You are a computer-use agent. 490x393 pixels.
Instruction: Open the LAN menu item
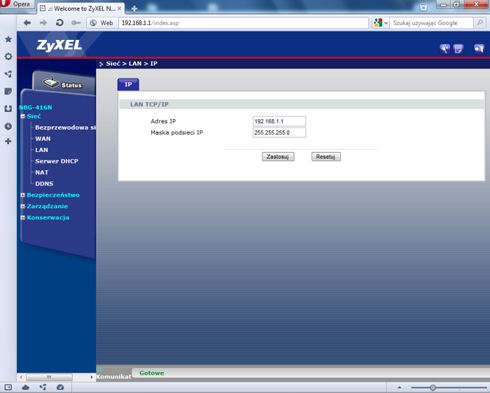tap(42, 150)
